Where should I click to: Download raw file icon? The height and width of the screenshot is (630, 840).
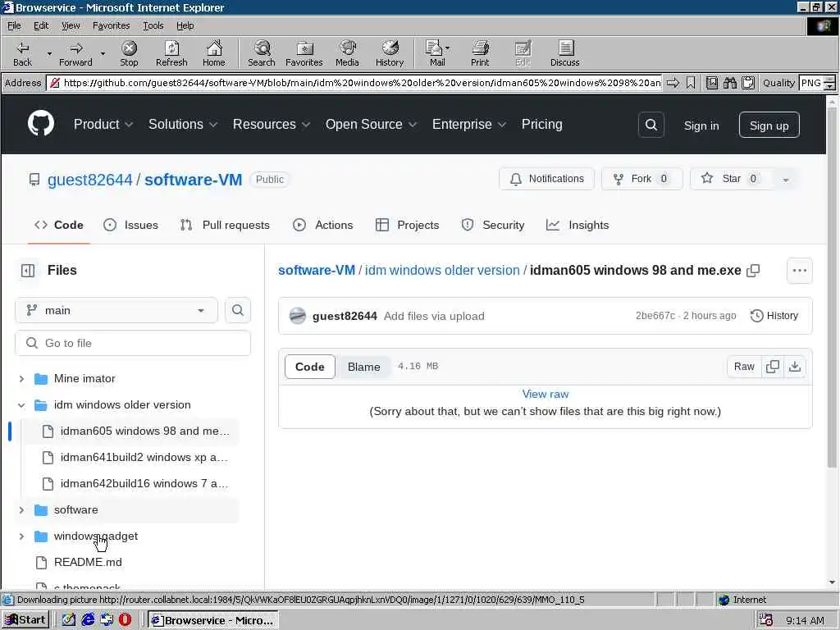[x=795, y=367]
